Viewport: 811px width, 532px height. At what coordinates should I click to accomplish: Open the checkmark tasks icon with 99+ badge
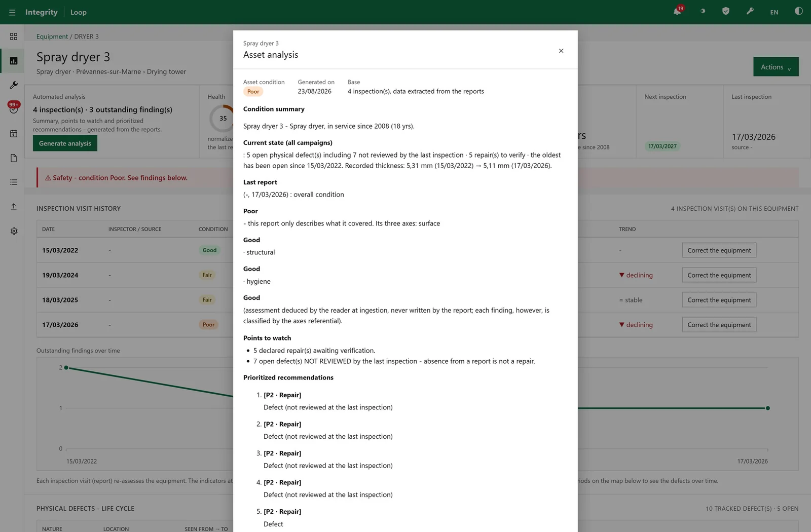coord(14,108)
